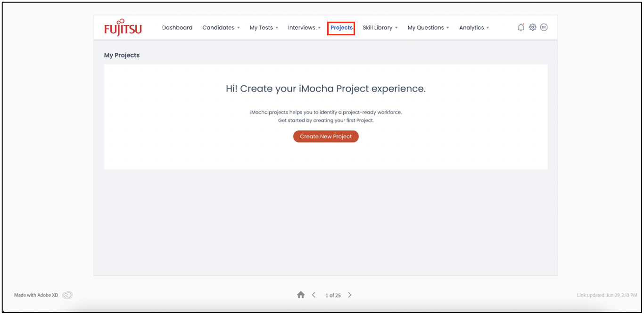Click 'Get started by creating your first Project.' text
Screen dimensions: 644x314
(x=326, y=121)
